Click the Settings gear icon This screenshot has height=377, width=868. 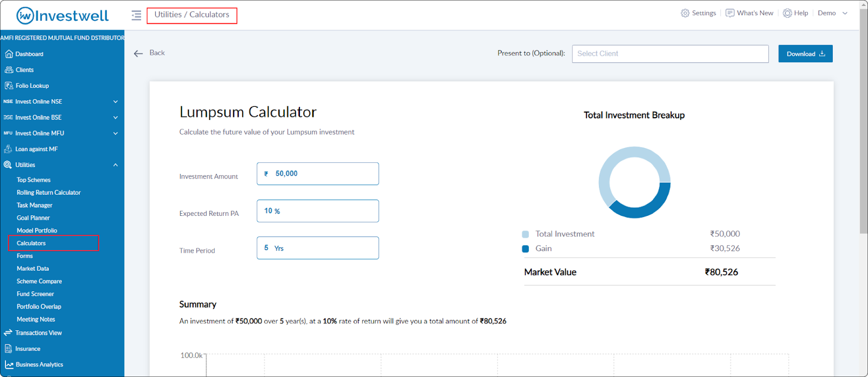(685, 13)
